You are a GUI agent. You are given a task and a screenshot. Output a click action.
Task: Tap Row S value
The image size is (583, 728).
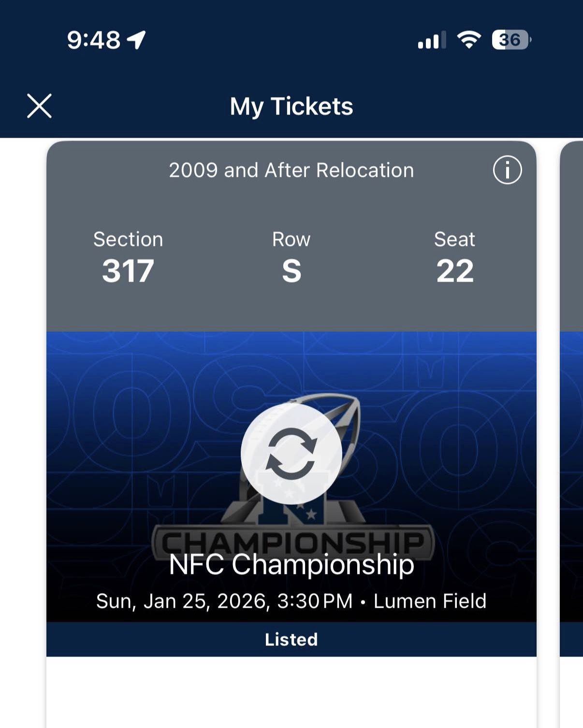[291, 271]
